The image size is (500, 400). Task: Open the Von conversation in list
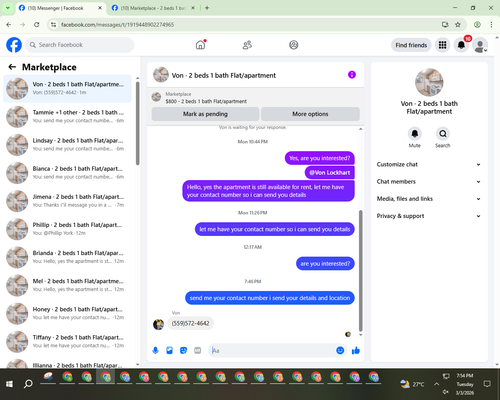(x=67, y=89)
